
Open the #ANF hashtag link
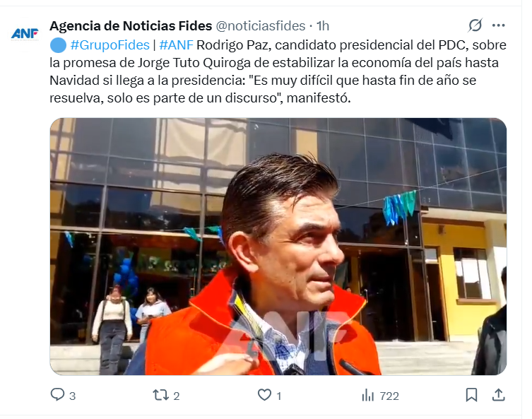(176, 45)
